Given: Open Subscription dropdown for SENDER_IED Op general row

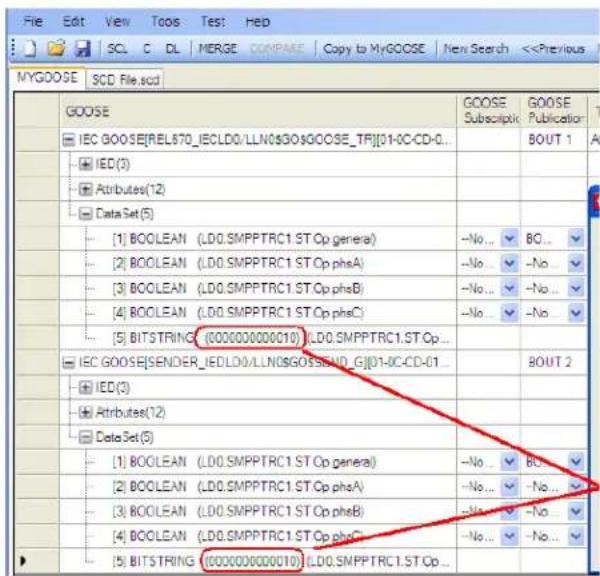Looking at the screenshot, I should point(509,462).
